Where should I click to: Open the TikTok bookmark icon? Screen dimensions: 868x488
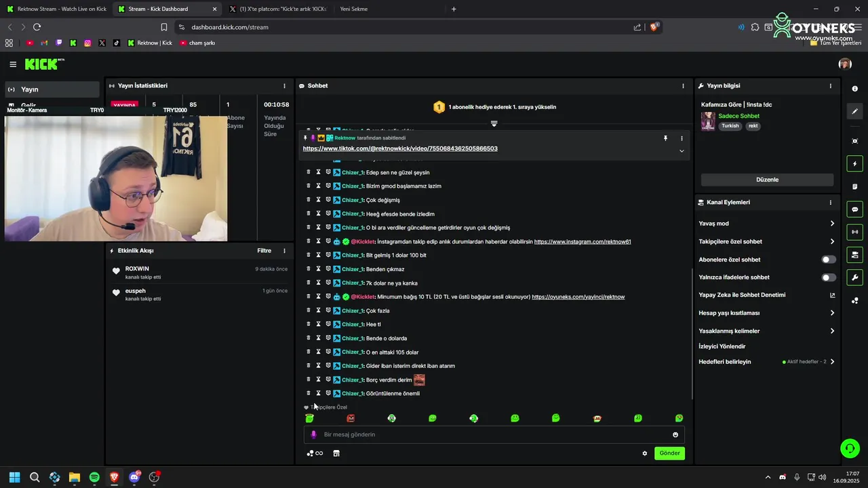point(117,43)
